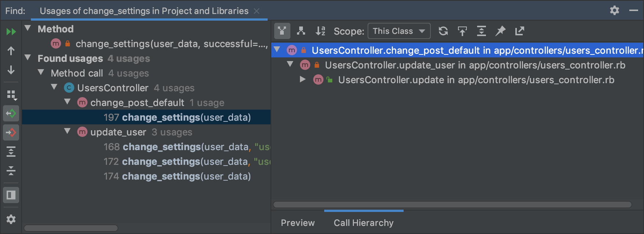Click the Found usages label
The image size is (644, 234).
coord(70,58)
